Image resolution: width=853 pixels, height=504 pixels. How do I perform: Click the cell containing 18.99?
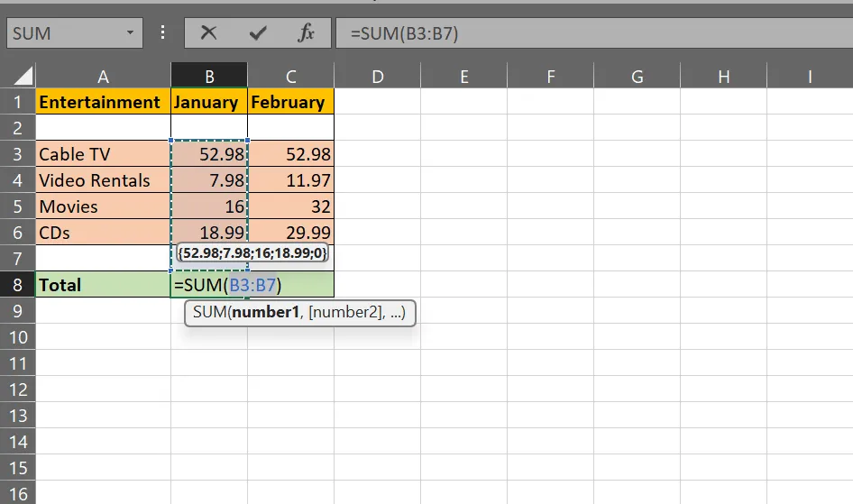209,232
